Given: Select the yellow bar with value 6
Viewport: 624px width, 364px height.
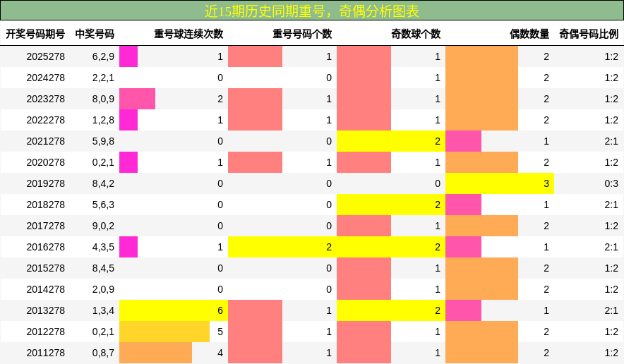Looking at the screenshot, I should [174, 310].
